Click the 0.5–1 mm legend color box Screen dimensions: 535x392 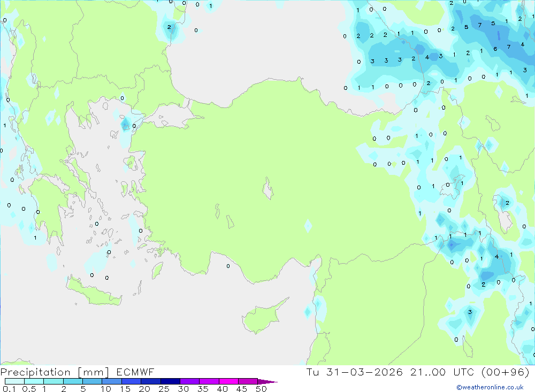[x=34, y=381]
